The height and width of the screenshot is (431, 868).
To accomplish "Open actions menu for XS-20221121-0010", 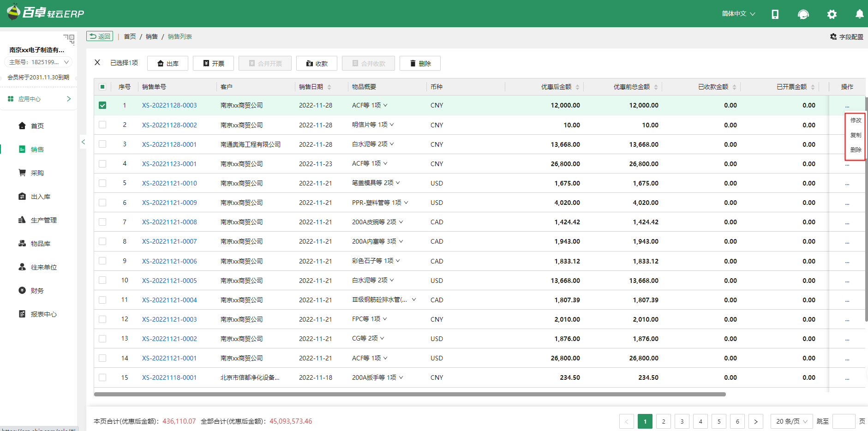I will point(847,184).
